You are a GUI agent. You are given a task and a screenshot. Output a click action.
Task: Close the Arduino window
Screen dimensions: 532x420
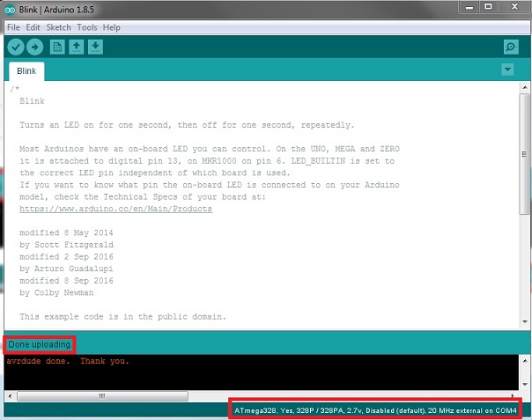tap(514, 7)
